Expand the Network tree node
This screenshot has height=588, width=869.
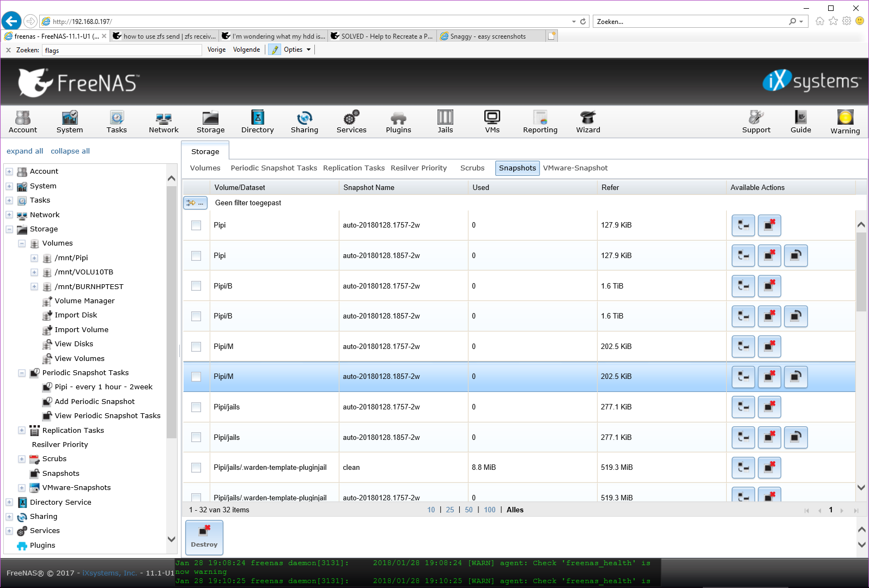click(x=9, y=215)
